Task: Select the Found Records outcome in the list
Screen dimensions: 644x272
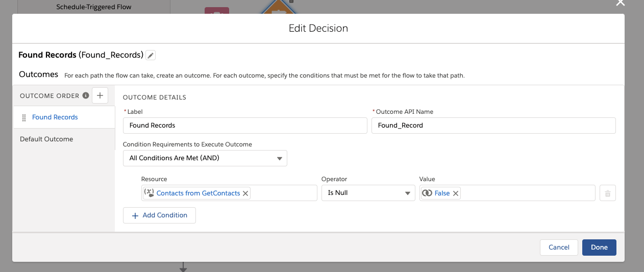Action: pos(55,117)
